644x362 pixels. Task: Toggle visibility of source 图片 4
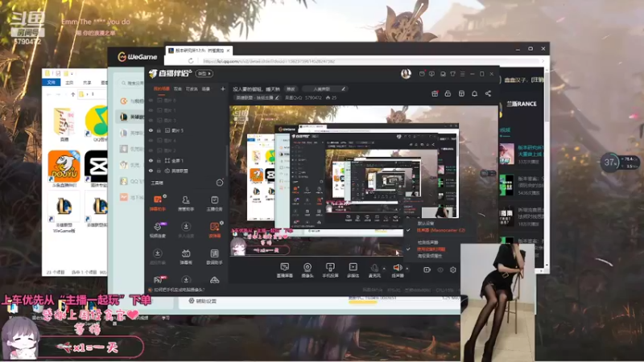151,140
